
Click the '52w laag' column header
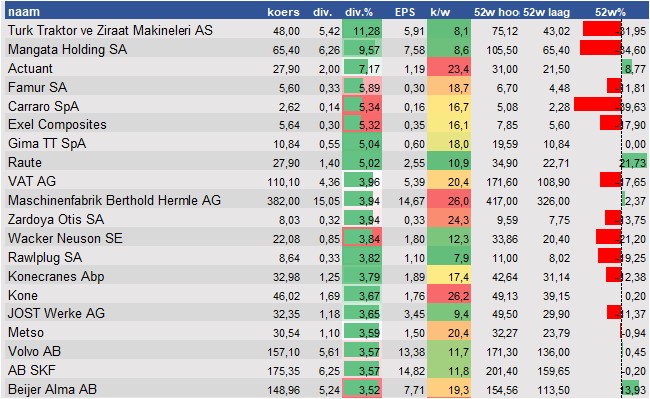click(x=546, y=12)
